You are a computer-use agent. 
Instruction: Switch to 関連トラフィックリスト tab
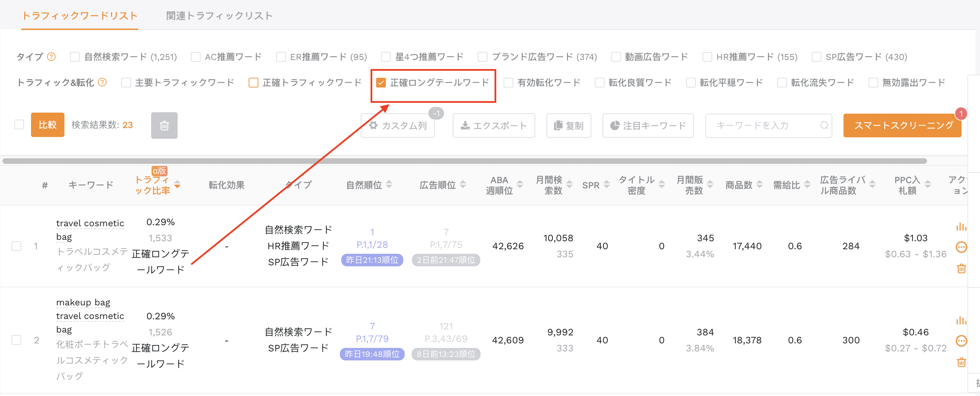coord(219,16)
